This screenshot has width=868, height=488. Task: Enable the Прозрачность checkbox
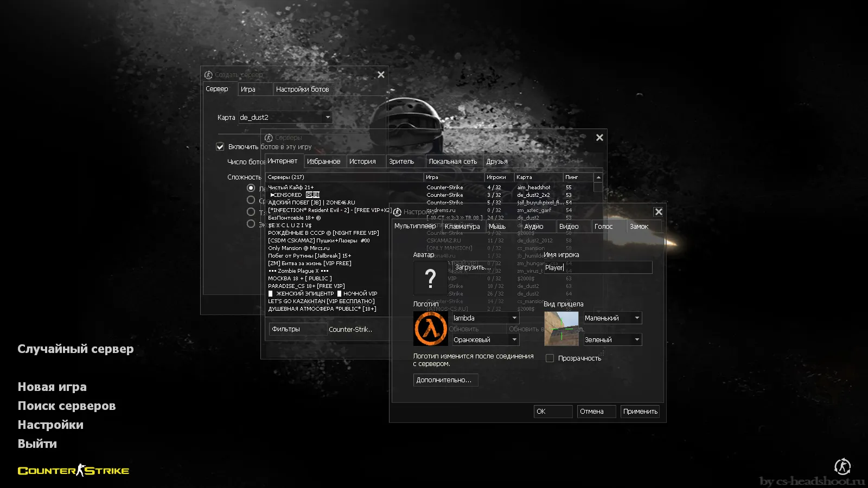tap(550, 358)
